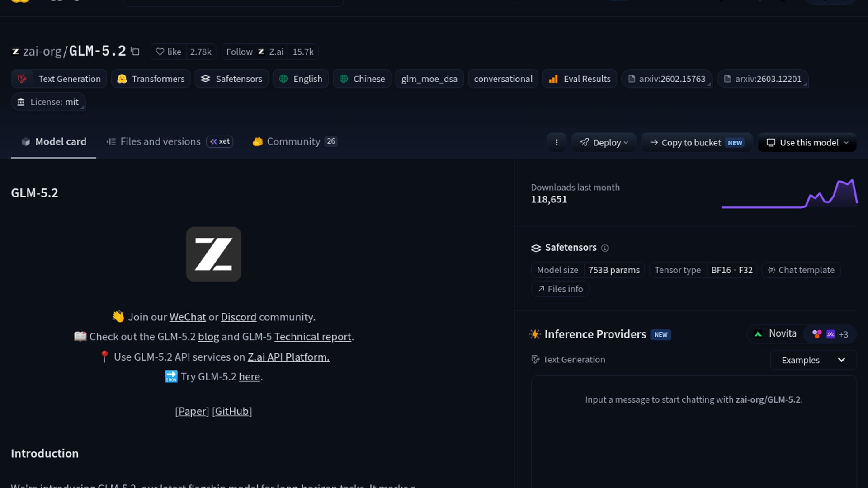Screen dimensions: 868x488
Task: Choose the Chinese language tag
Action: pyautogui.click(x=362, y=79)
